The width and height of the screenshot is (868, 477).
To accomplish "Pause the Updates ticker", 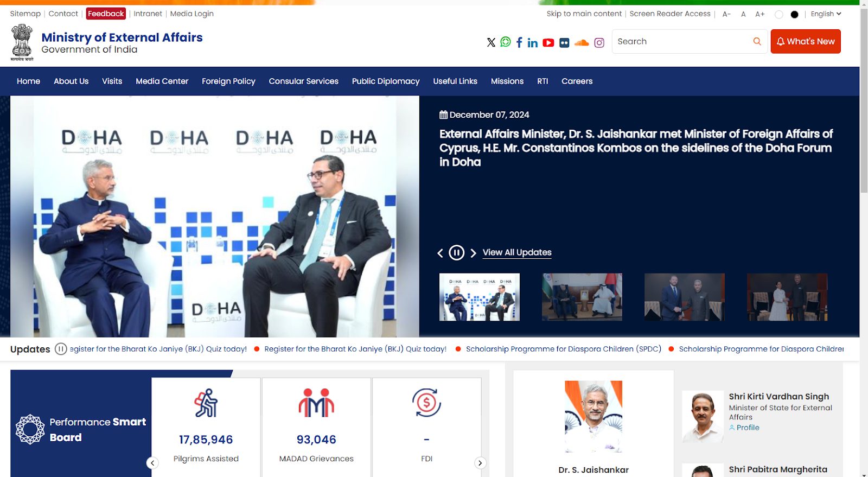I will point(61,349).
